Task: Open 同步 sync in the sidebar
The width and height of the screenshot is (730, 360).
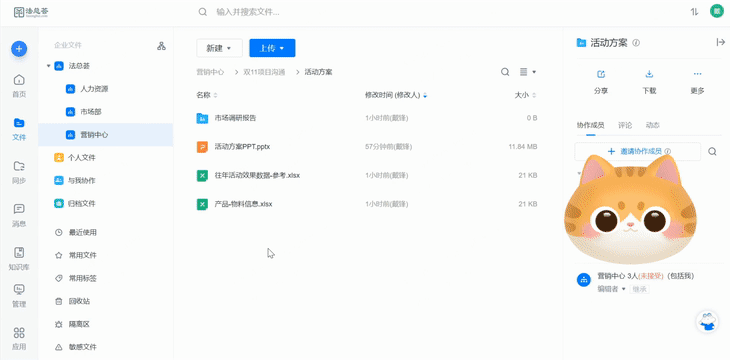Action: click(19, 172)
